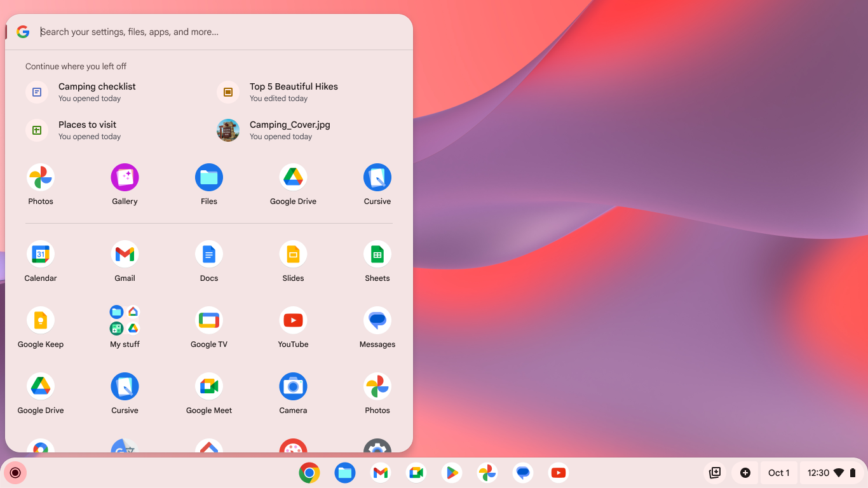Open Google Meet from the shelf

point(416,473)
